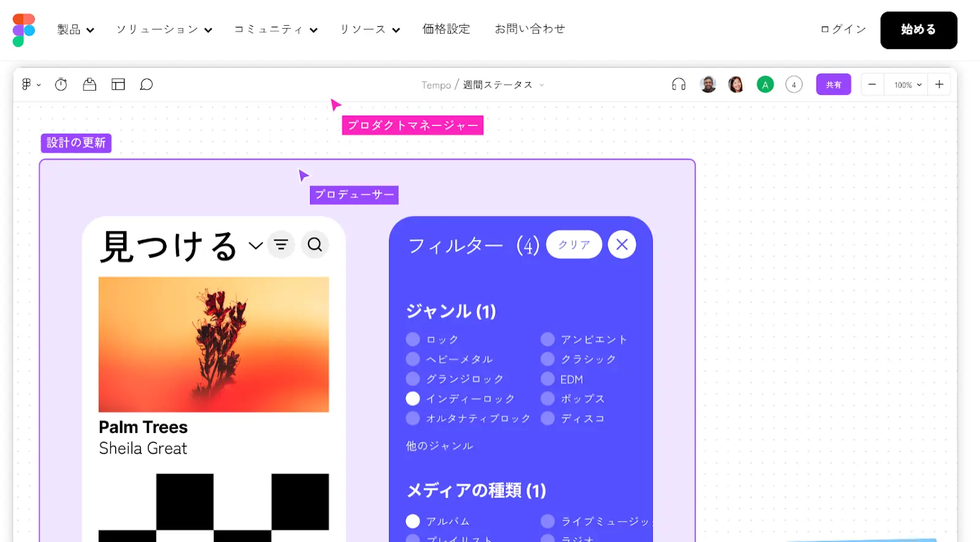980x542 pixels.
Task: Select the アンビエント genre option
Action: 548,339
